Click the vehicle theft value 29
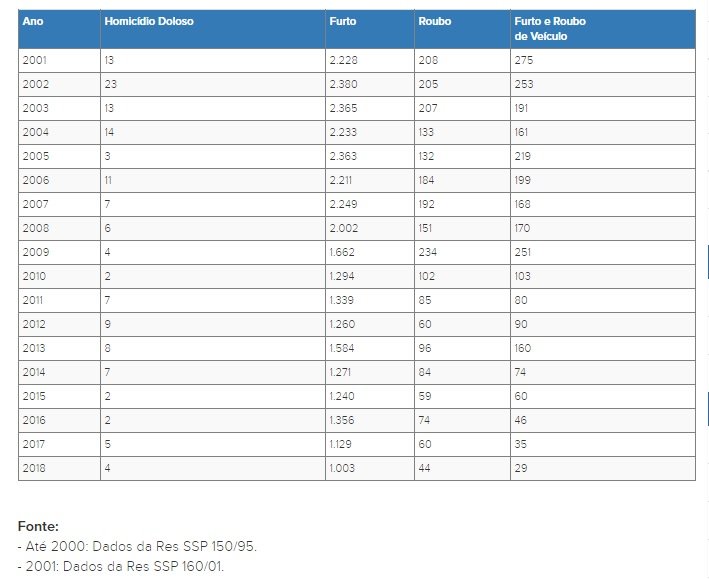 pos(521,468)
